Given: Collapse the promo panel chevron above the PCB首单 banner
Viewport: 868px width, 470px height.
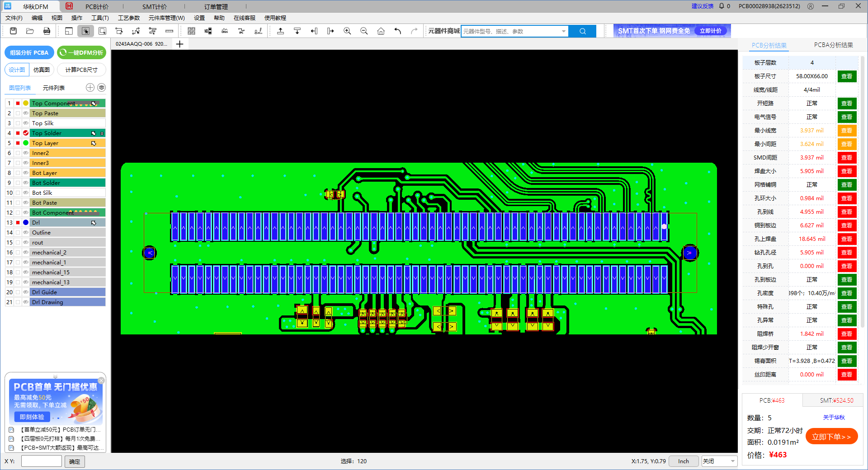Looking at the screenshot, I should [55, 376].
